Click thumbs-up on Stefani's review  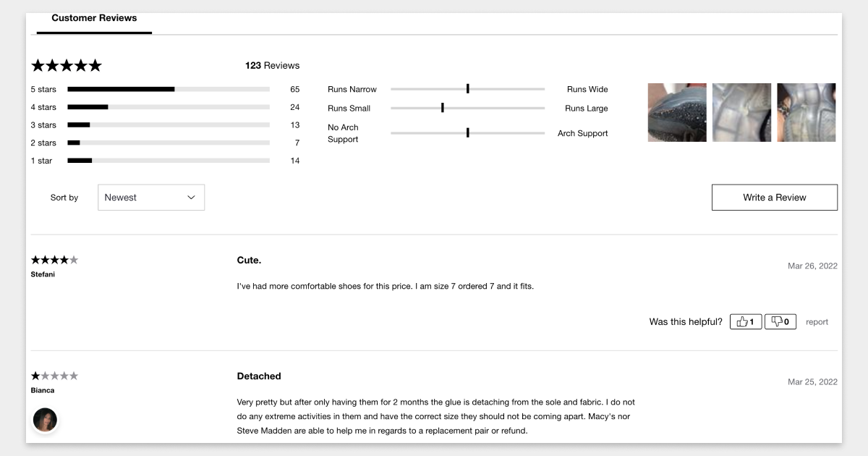click(x=746, y=321)
